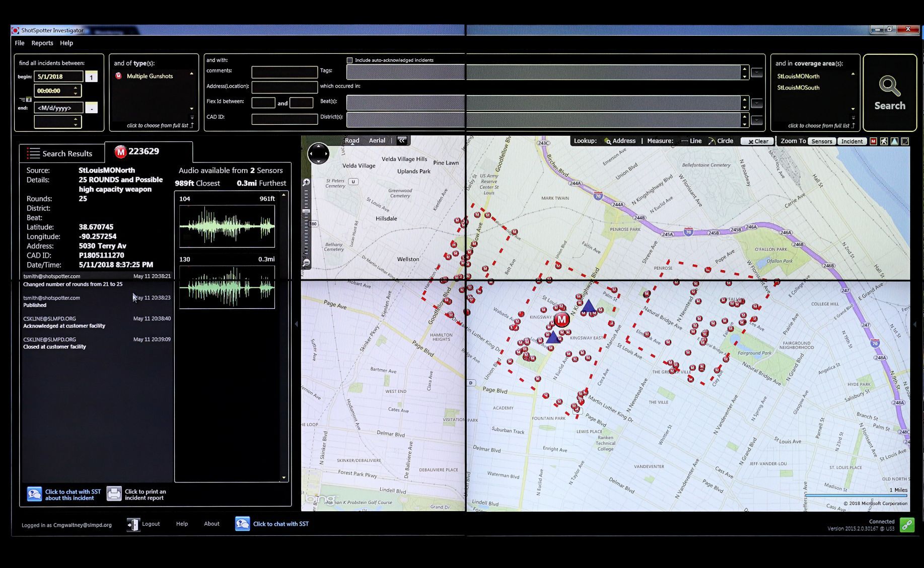Select StLouisMONorth coverage area
This screenshot has width=924, height=568.
click(798, 76)
